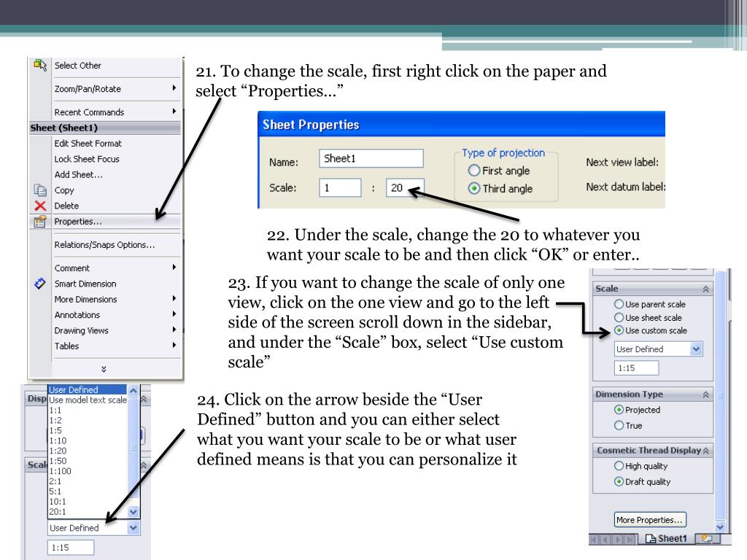Click the Select Other cursor icon
Image resolution: width=747 pixels, height=560 pixels.
39,65
